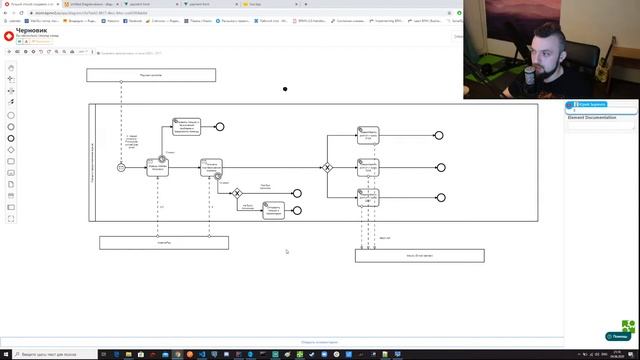The width and height of the screenshot is (640, 360).
Task: Select the lower-left exclusive gateway with X
Action: pyautogui.click(x=237, y=193)
